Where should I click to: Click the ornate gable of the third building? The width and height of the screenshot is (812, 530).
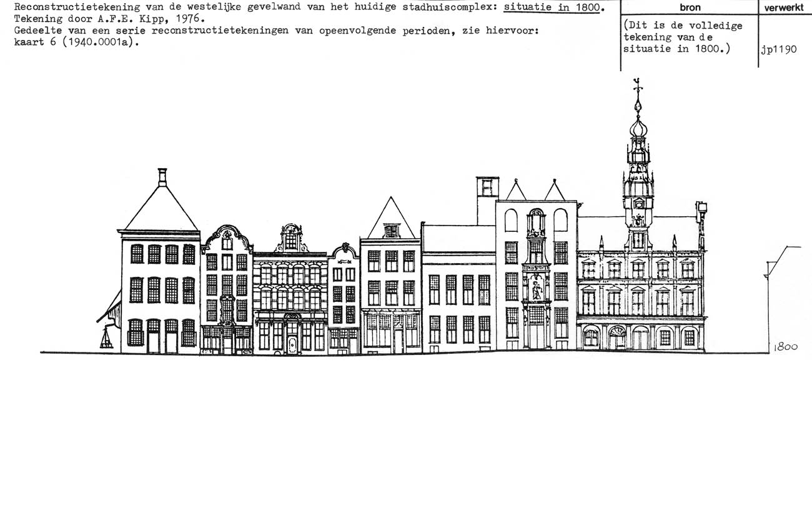pyautogui.click(x=290, y=237)
